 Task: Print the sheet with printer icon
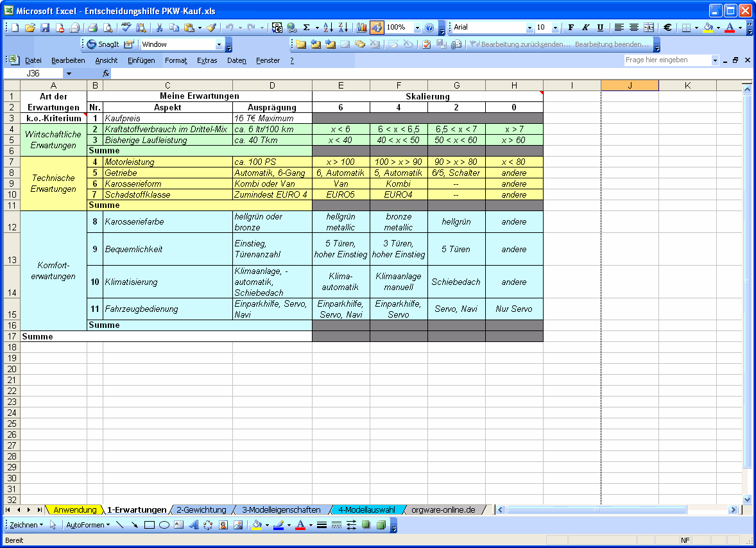coord(93,28)
